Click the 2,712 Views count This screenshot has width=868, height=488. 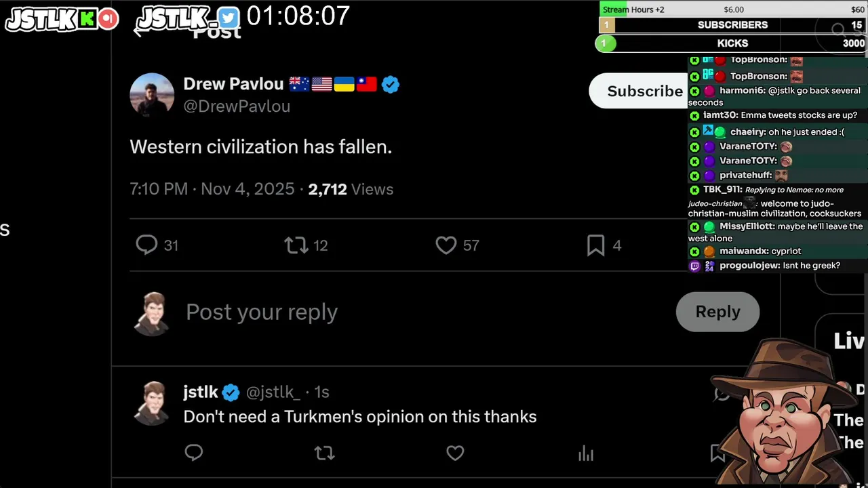350,189
